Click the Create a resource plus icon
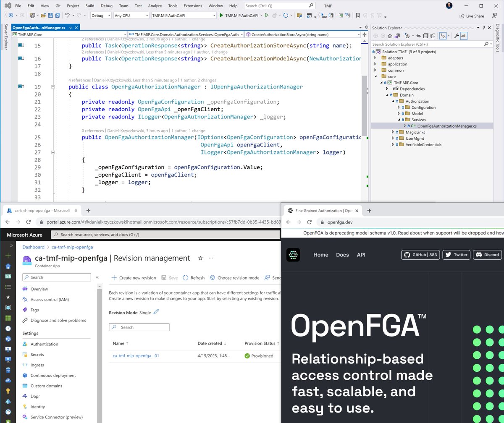The width and height of the screenshot is (504, 423). [8, 255]
